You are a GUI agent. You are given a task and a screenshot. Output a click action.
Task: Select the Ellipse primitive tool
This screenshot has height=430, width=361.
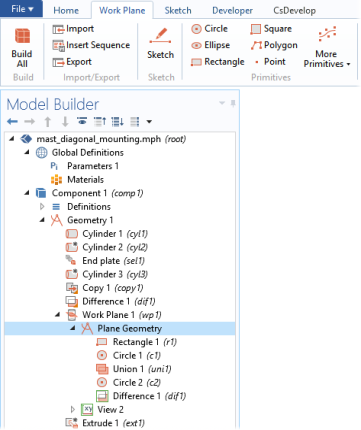coord(211,45)
